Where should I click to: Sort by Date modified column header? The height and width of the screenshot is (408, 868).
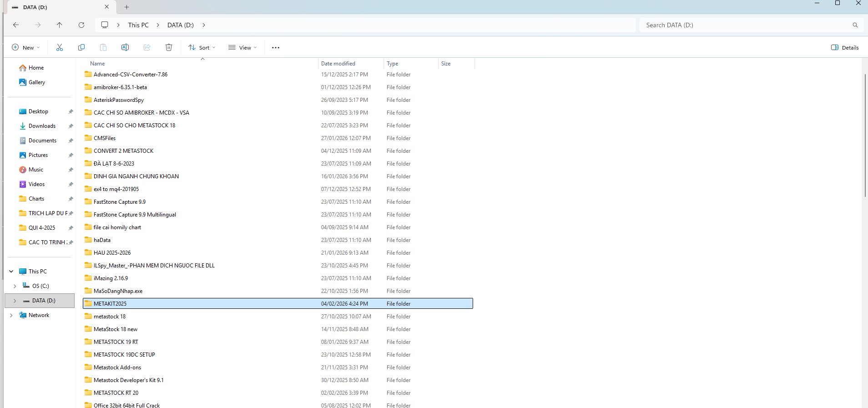tap(338, 64)
